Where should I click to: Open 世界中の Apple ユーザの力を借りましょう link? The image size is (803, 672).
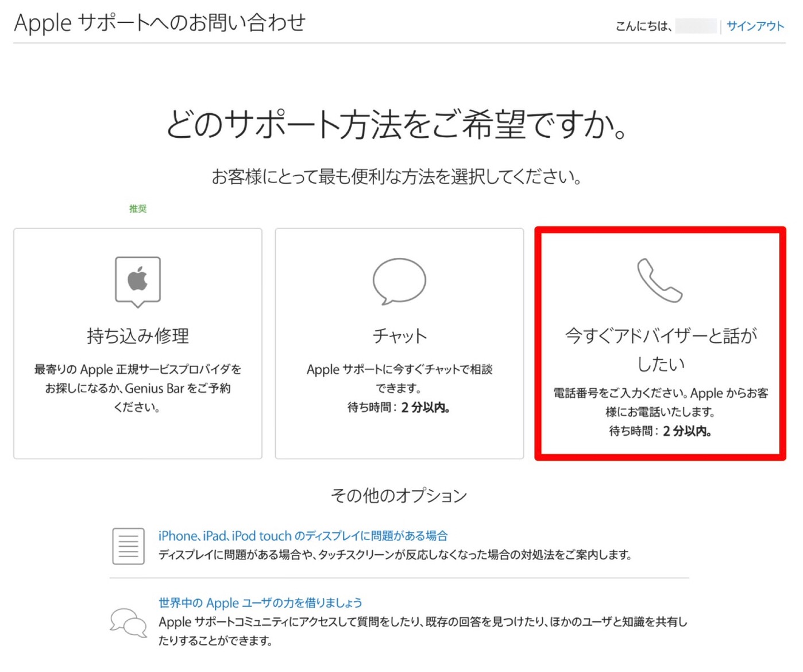(260, 603)
